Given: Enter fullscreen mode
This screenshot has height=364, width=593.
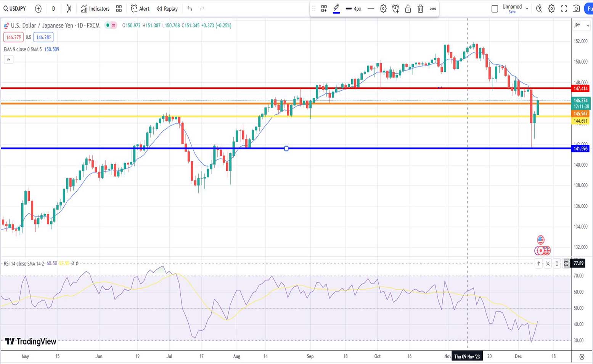Looking at the screenshot, I should point(564,8).
